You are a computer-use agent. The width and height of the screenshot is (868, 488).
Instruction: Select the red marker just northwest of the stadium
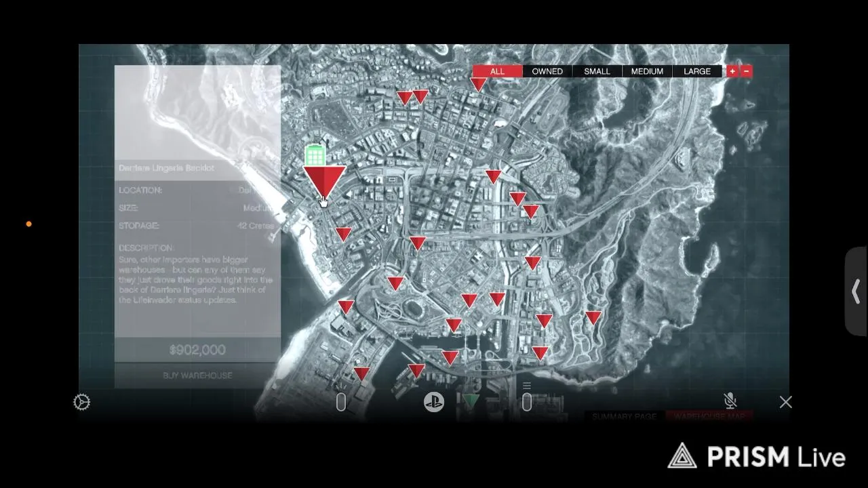[395, 283]
